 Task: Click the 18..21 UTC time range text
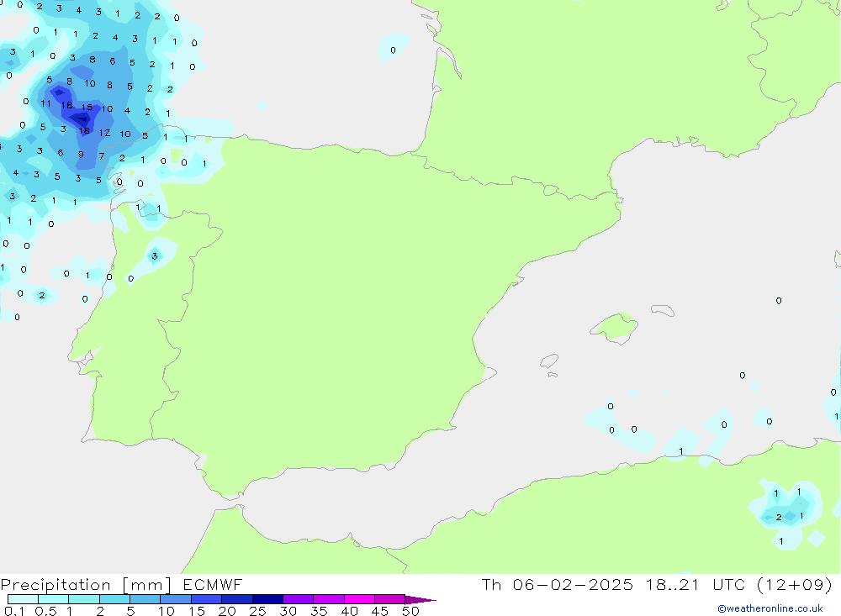[696, 585]
